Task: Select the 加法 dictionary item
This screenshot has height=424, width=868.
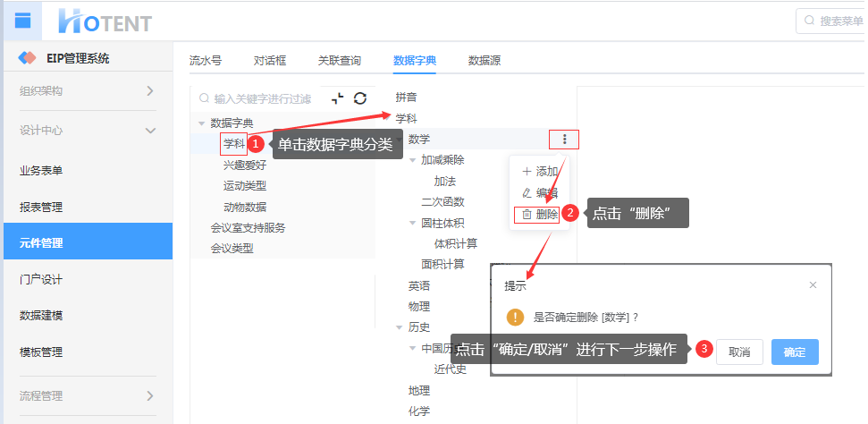Action: (445, 182)
